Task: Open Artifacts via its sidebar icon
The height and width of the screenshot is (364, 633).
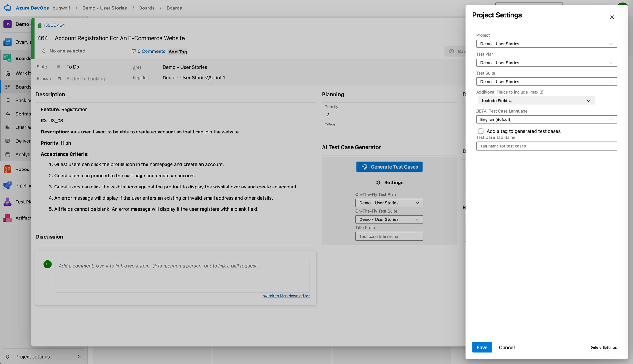Action: pyautogui.click(x=8, y=218)
